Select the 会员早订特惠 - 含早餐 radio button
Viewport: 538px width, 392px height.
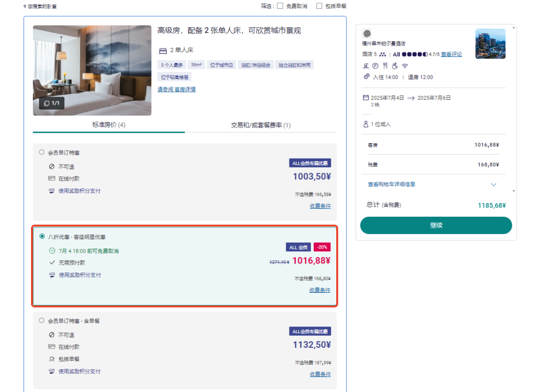pyautogui.click(x=42, y=321)
